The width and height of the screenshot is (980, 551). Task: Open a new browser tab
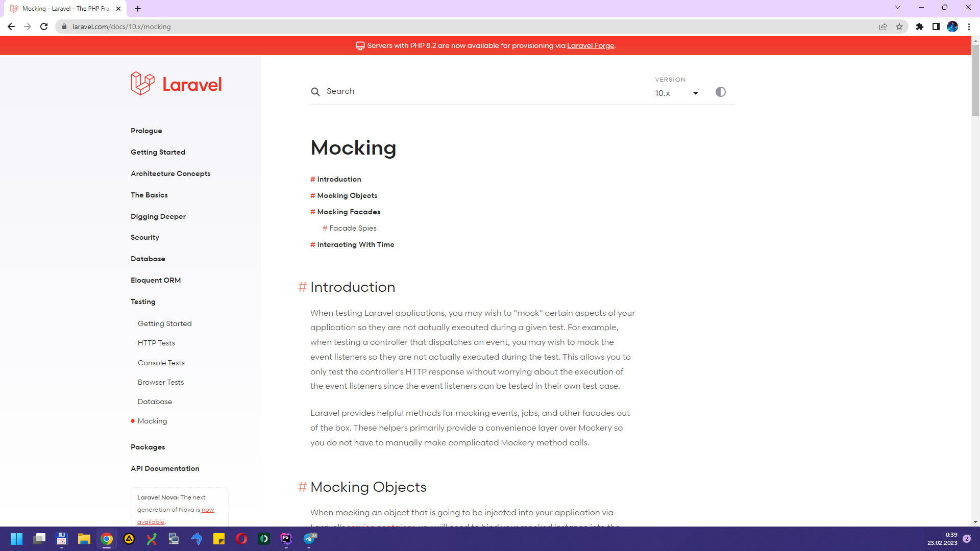pyautogui.click(x=138, y=9)
